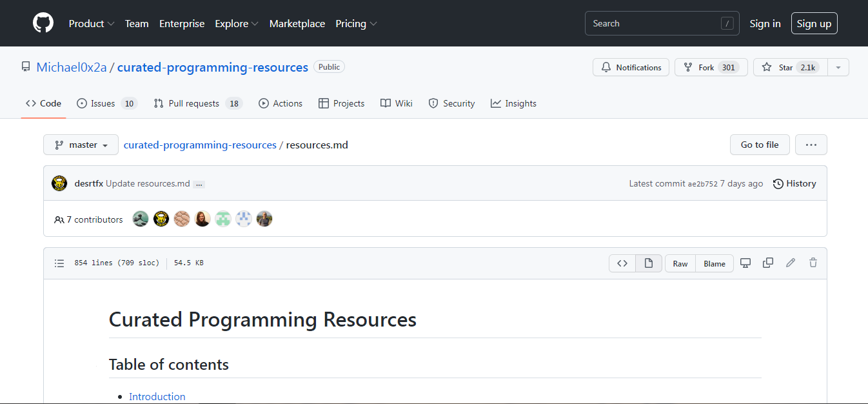The image size is (868, 404).
Task: Open the Introduction link
Action: [x=157, y=396]
